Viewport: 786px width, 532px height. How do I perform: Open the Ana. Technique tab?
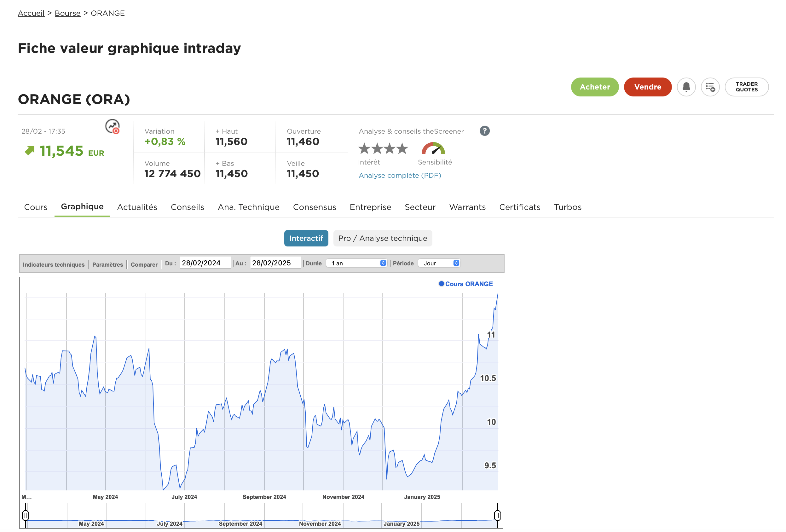pyautogui.click(x=249, y=207)
